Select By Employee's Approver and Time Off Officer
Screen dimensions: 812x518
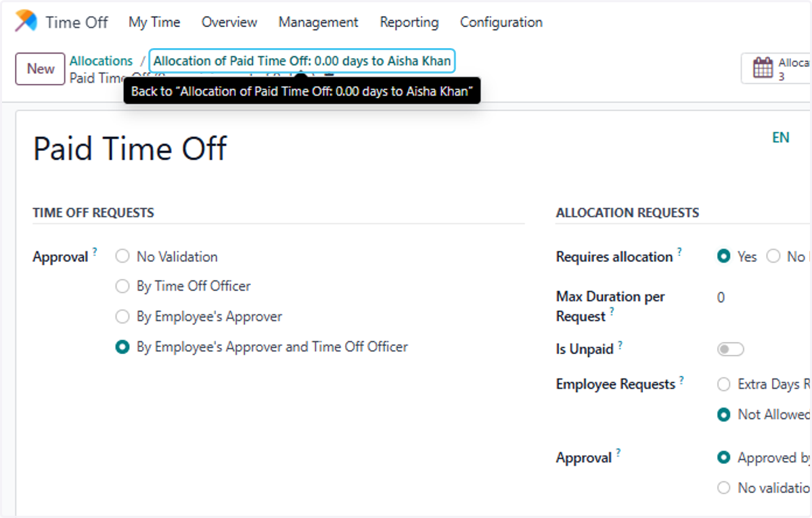coord(122,347)
